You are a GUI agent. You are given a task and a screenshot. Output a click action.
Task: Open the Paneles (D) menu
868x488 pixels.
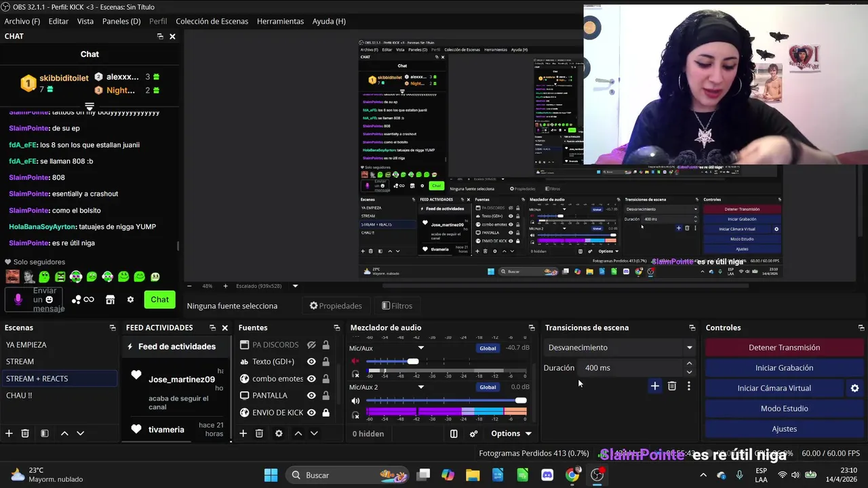click(x=121, y=21)
